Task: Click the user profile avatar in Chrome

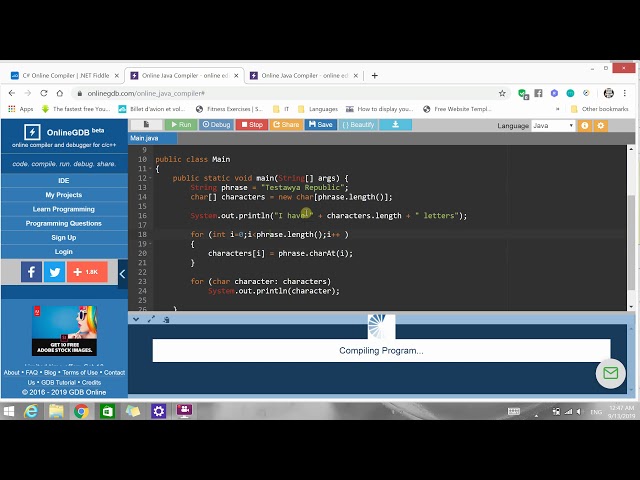Action: (609, 93)
